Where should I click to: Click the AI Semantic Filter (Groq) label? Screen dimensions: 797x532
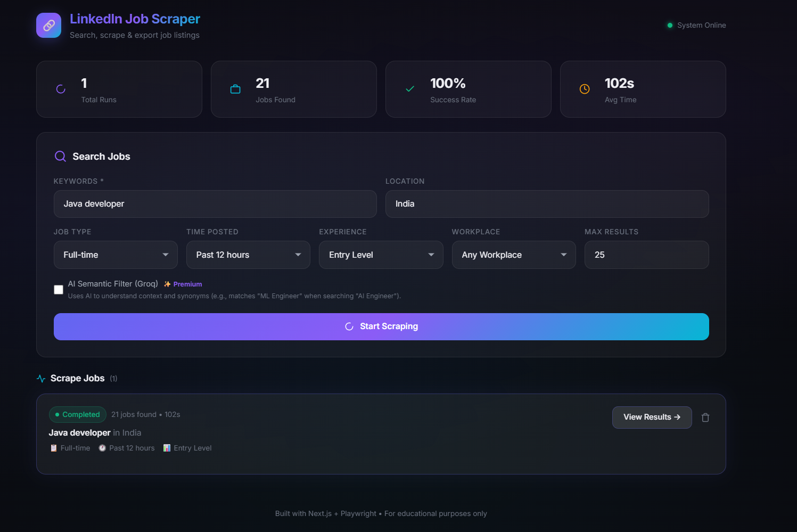[113, 284]
